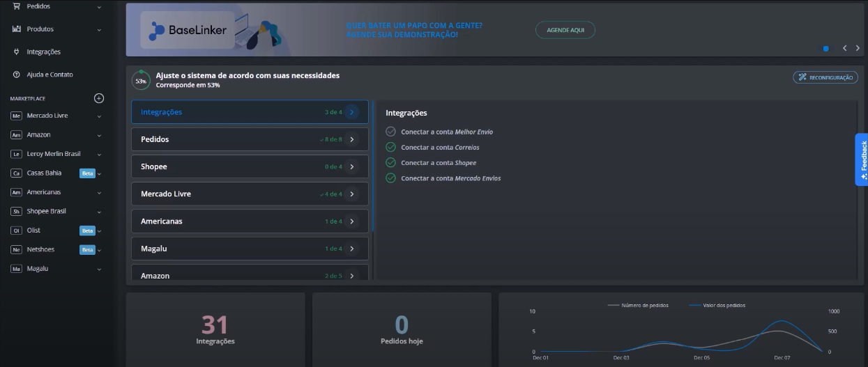Open Integrações row arrow in setup list
Viewport: 868px width, 367px height.
(352, 112)
